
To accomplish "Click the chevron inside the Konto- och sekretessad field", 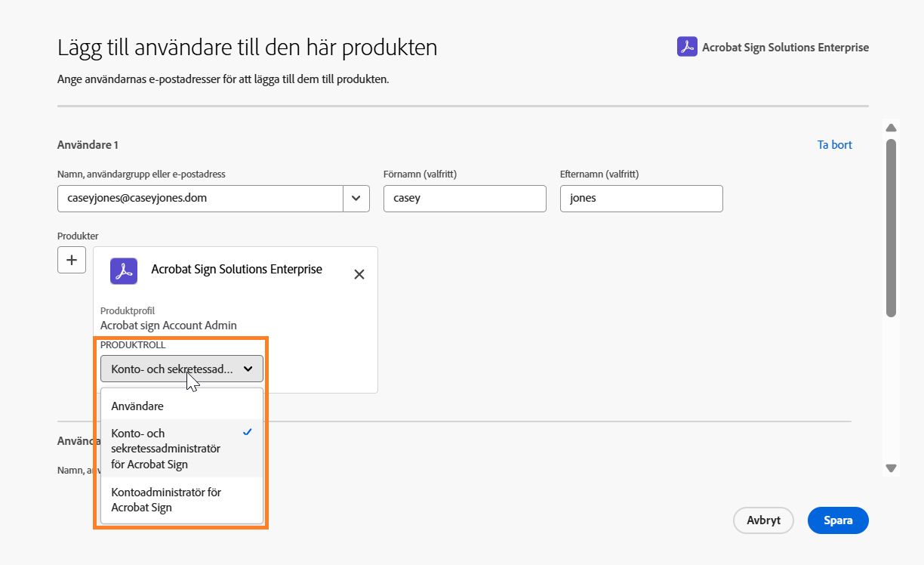I will [x=248, y=369].
